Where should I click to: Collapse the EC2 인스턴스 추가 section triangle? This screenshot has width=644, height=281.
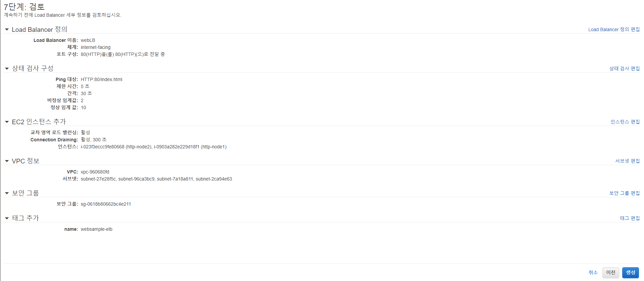point(7,122)
